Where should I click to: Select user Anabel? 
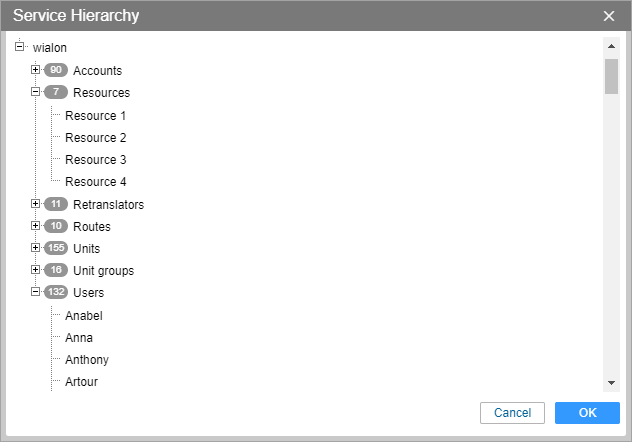84,315
